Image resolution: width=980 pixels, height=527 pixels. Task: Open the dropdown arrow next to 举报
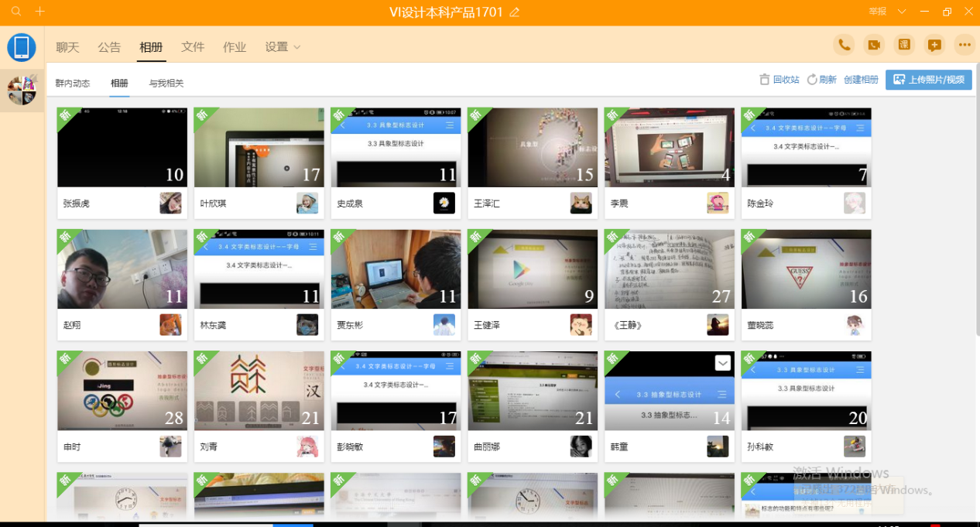click(900, 12)
